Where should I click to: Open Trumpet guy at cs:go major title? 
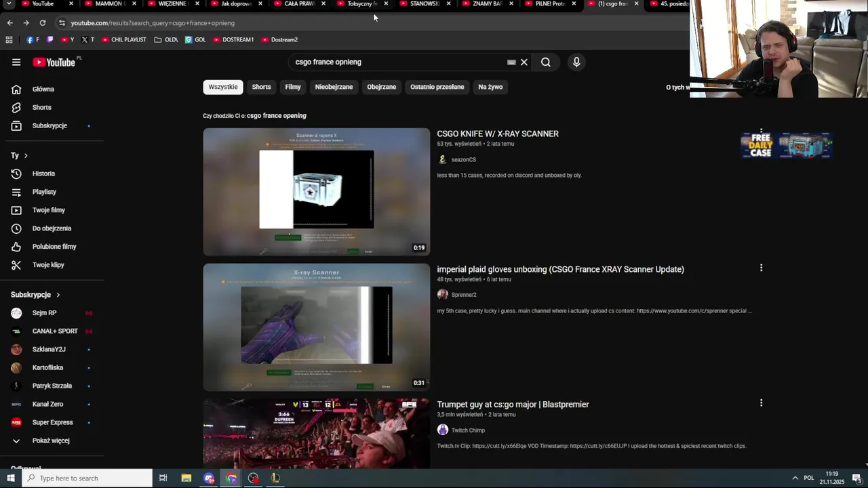click(x=513, y=405)
